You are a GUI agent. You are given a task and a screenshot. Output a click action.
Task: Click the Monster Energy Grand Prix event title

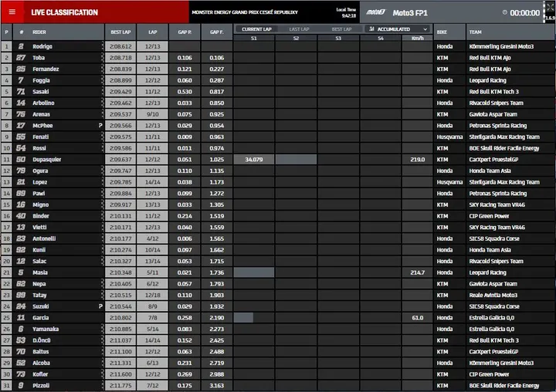click(245, 12)
